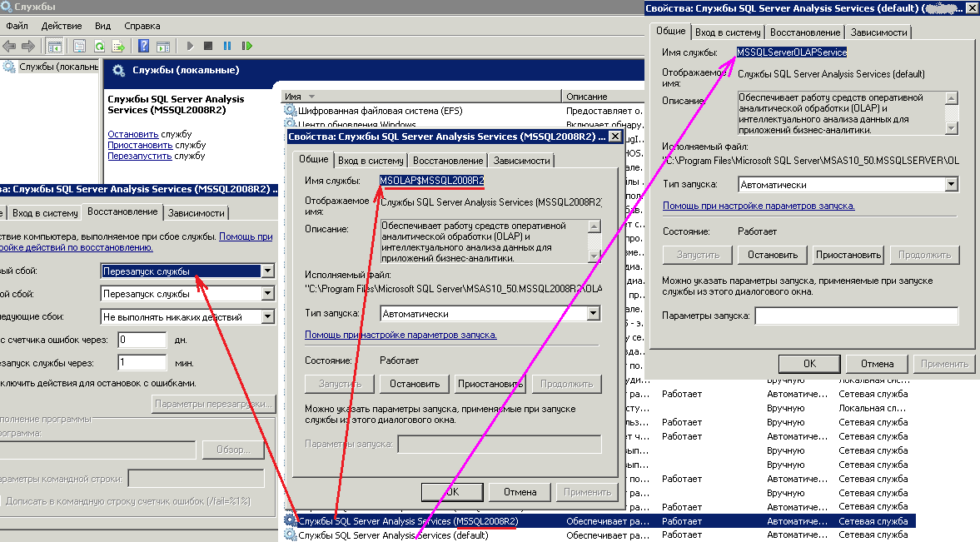Open the Справка menu
Viewport: 980px width, 542px height.
point(142,26)
